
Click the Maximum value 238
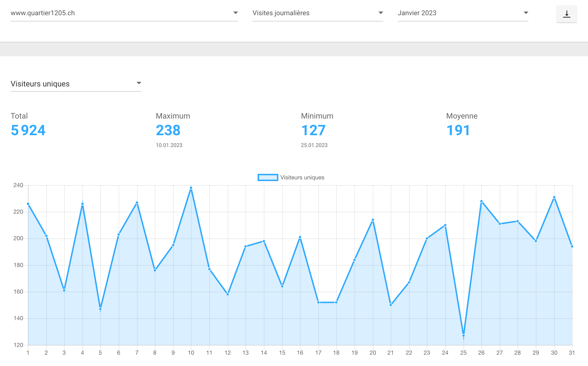click(168, 130)
